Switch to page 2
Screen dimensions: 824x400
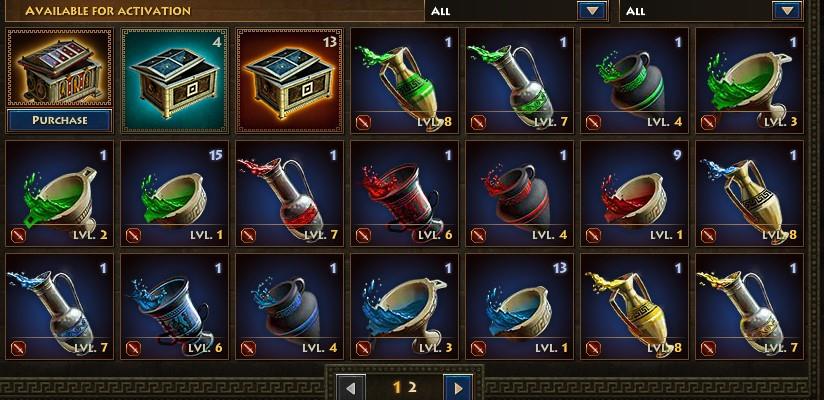413,388
